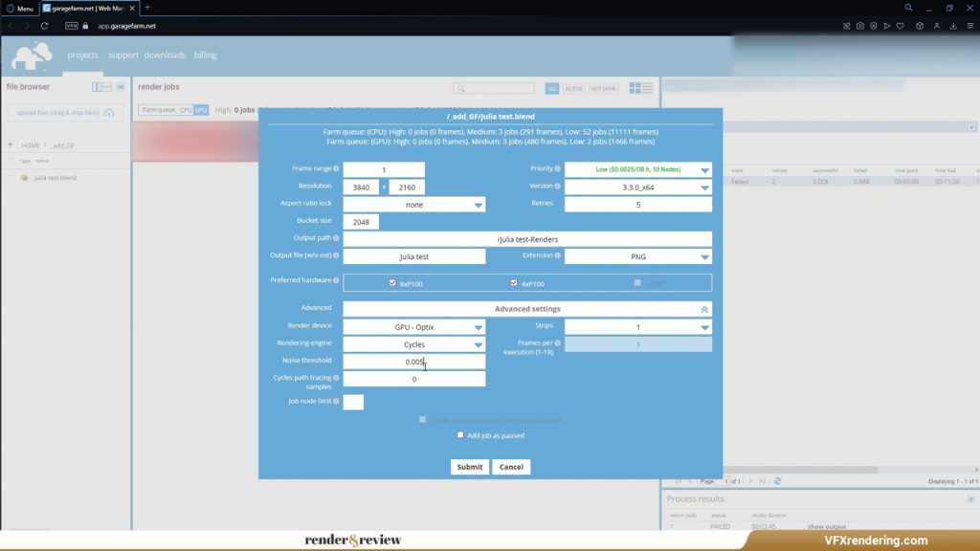The height and width of the screenshot is (551, 980).
Task: Go up one folder with the arrow
Action: pyautogui.click(x=10, y=145)
